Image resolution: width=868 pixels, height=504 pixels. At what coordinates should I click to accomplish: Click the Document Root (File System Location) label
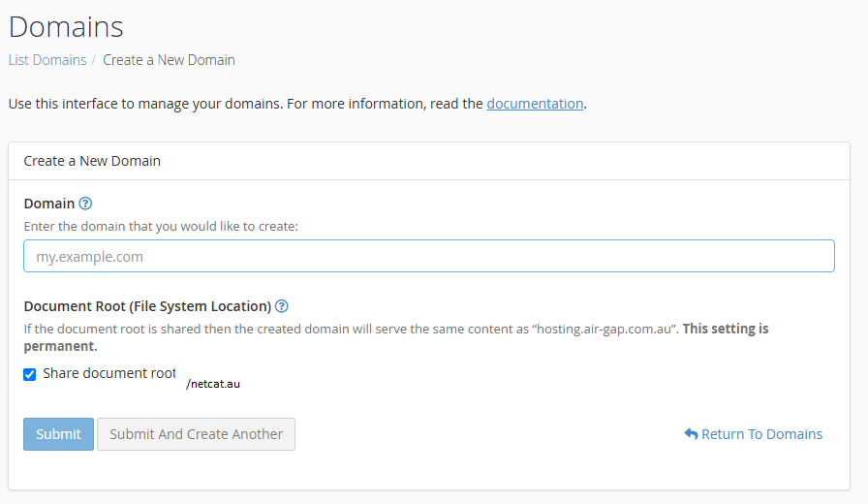[x=147, y=306]
